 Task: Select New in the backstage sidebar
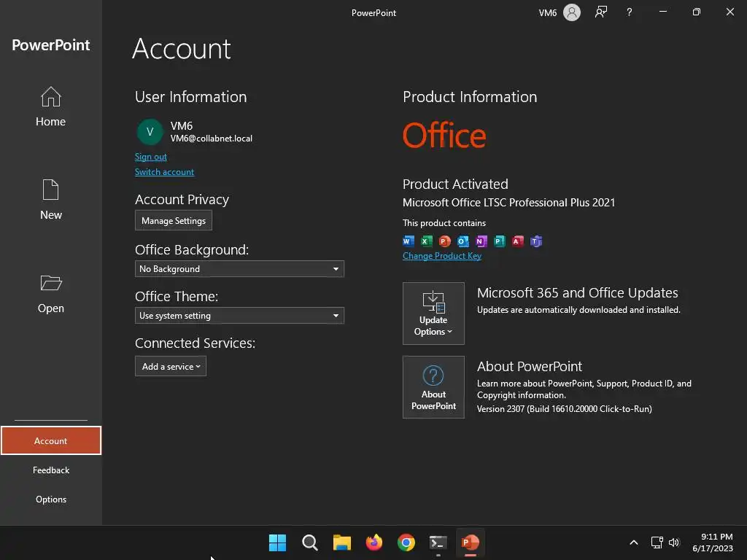[50, 200]
